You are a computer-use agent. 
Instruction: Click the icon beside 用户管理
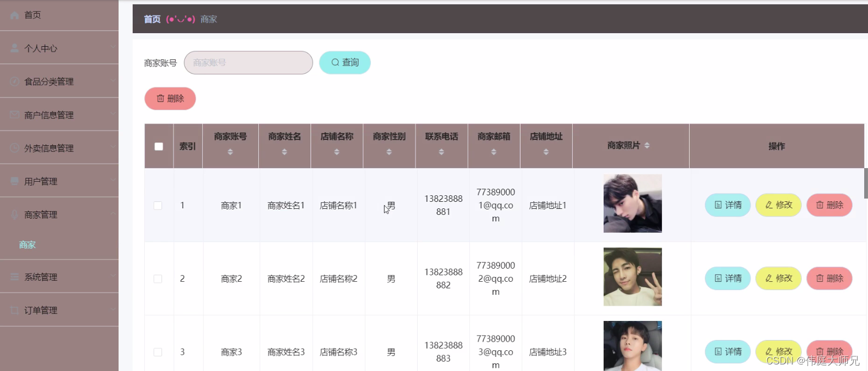pos(15,181)
